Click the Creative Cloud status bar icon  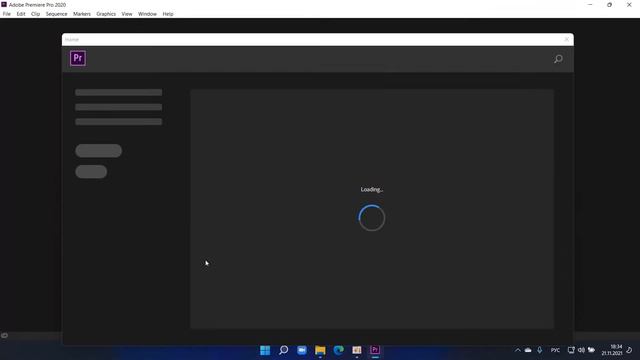point(4,336)
